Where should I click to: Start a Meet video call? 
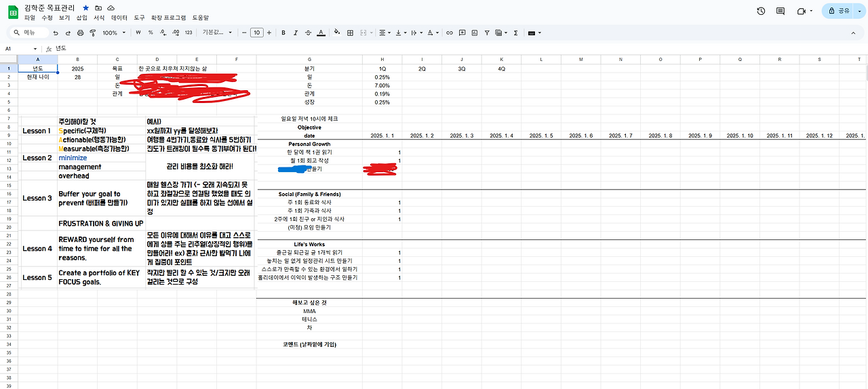click(x=801, y=11)
